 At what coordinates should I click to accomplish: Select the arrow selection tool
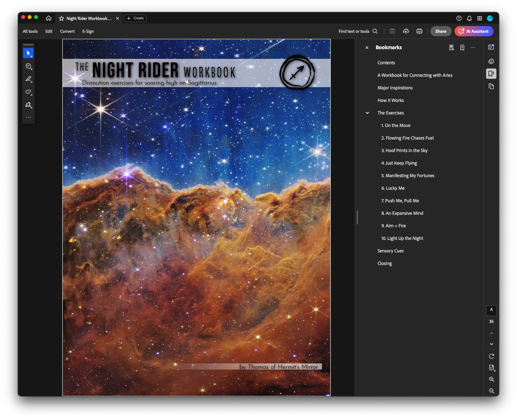(x=28, y=53)
